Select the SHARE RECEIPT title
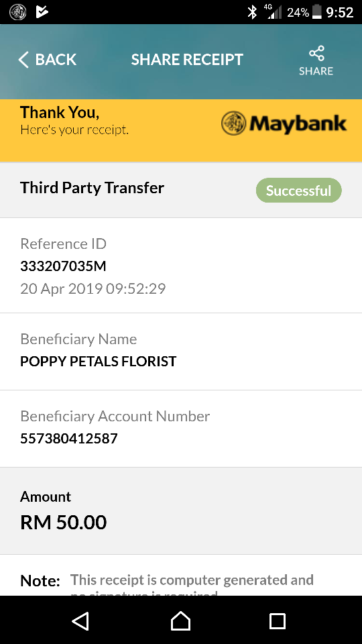This screenshot has height=644, width=362. click(187, 60)
